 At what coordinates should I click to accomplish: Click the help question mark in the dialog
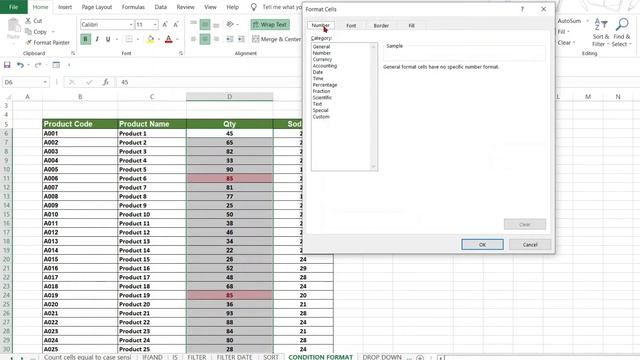[522, 9]
